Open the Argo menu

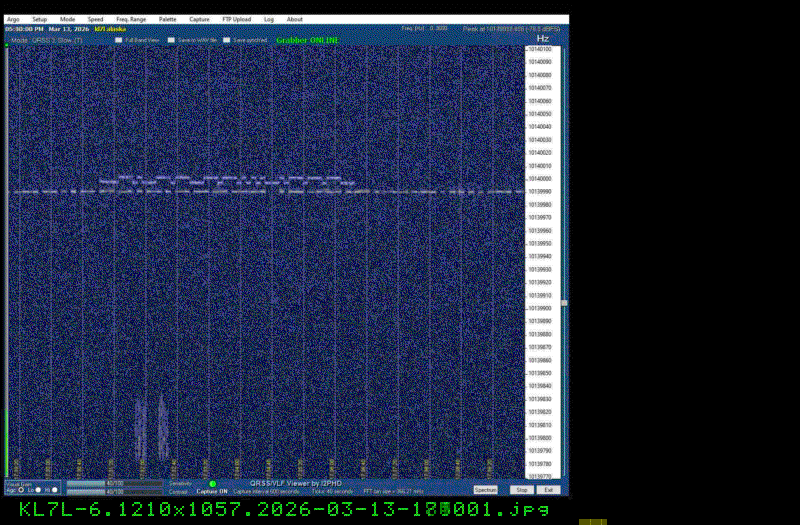pyautogui.click(x=13, y=19)
